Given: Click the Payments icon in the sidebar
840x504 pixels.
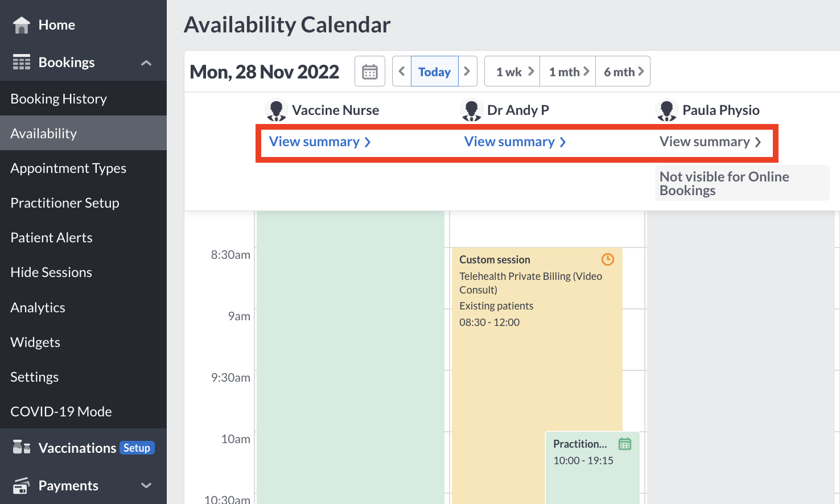Looking at the screenshot, I should pyautogui.click(x=20, y=485).
